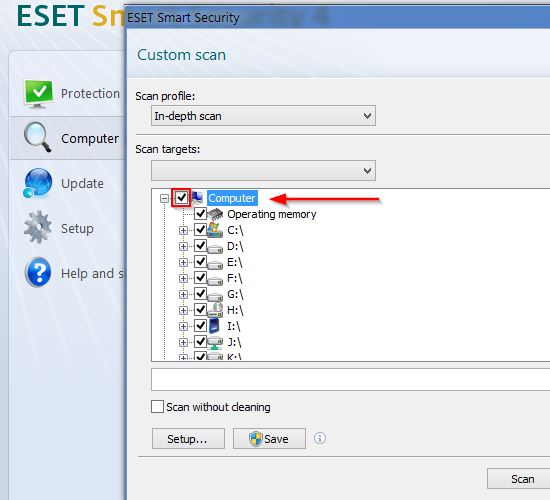Click the Protection status monitor icon
This screenshot has height=500, width=550.
[38, 94]
